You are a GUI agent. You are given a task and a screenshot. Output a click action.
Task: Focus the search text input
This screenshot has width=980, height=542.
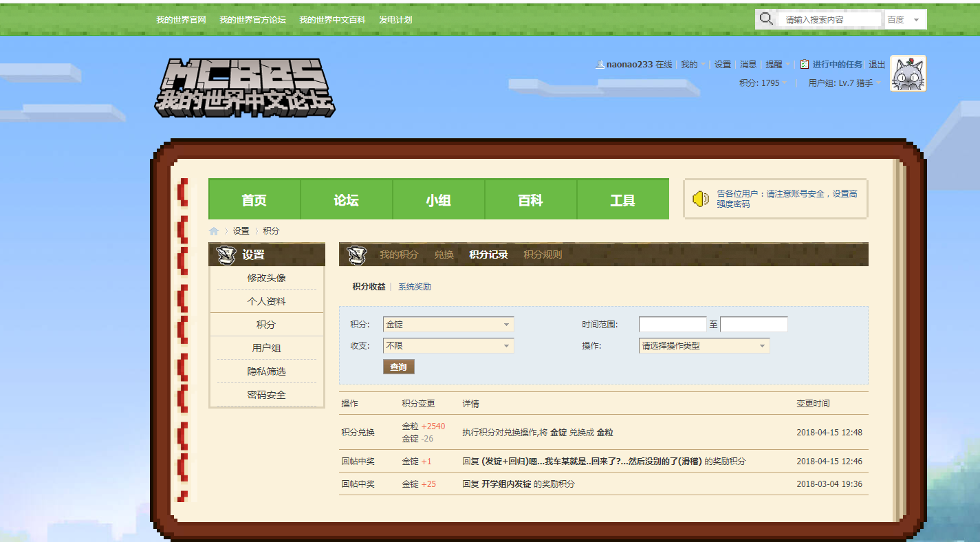click(829, 20)
